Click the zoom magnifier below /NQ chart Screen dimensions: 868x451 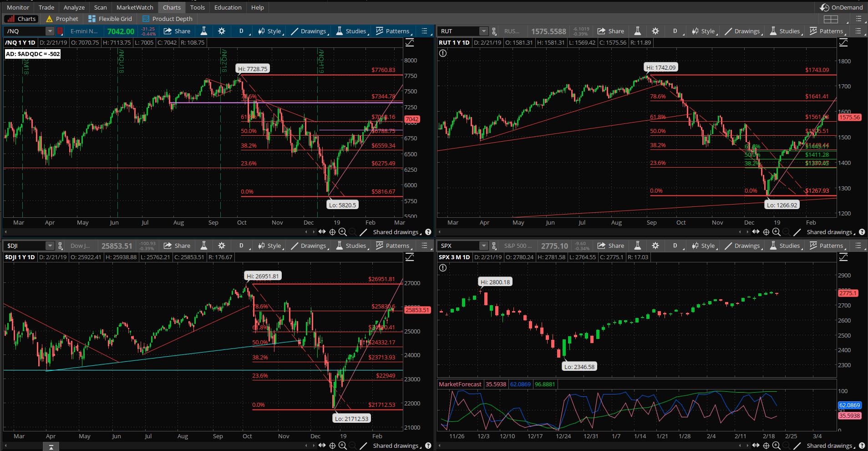tap(342, 232)
